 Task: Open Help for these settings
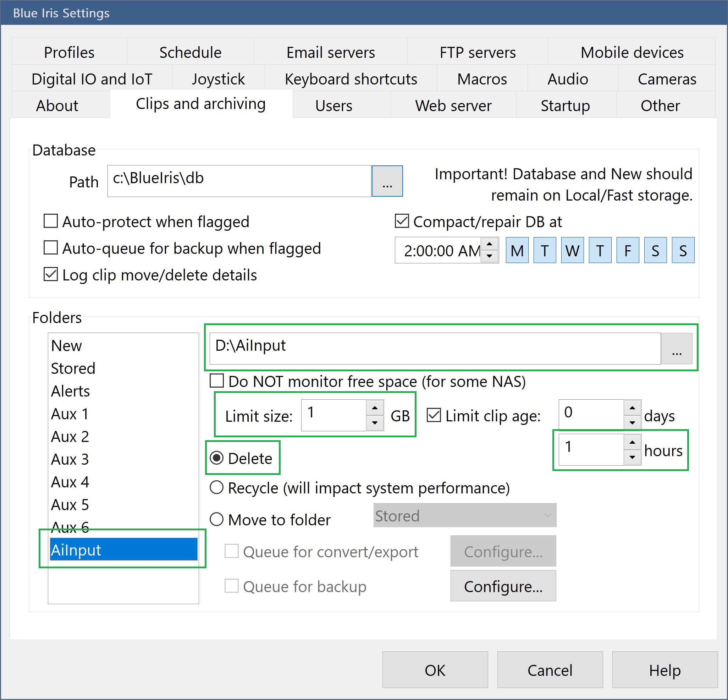click(664, 669)
